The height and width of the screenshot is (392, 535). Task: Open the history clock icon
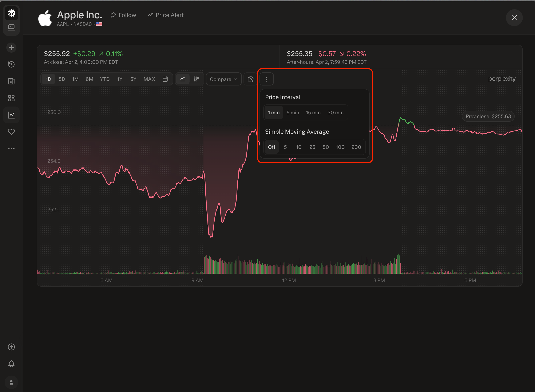tap(11, 64)
